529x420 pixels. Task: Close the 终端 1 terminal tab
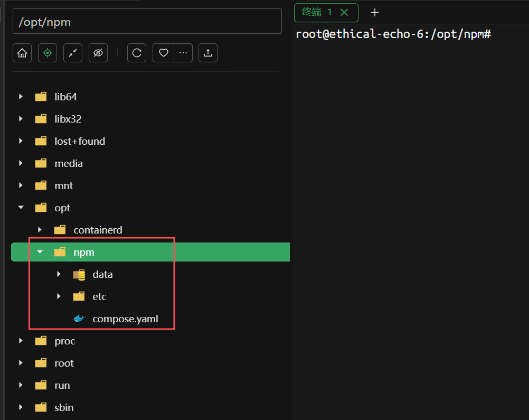tap(344, 12)
